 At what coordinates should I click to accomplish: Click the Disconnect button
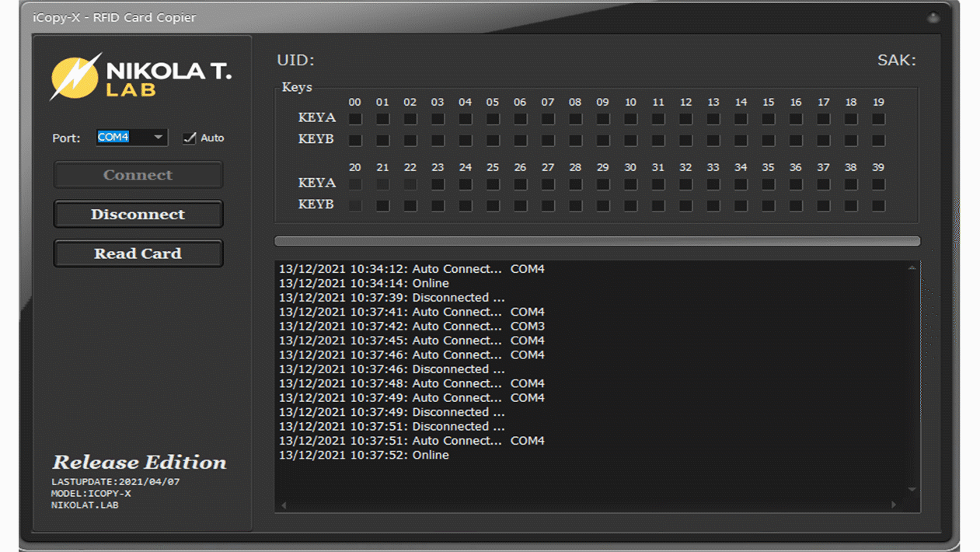(138, 215)
